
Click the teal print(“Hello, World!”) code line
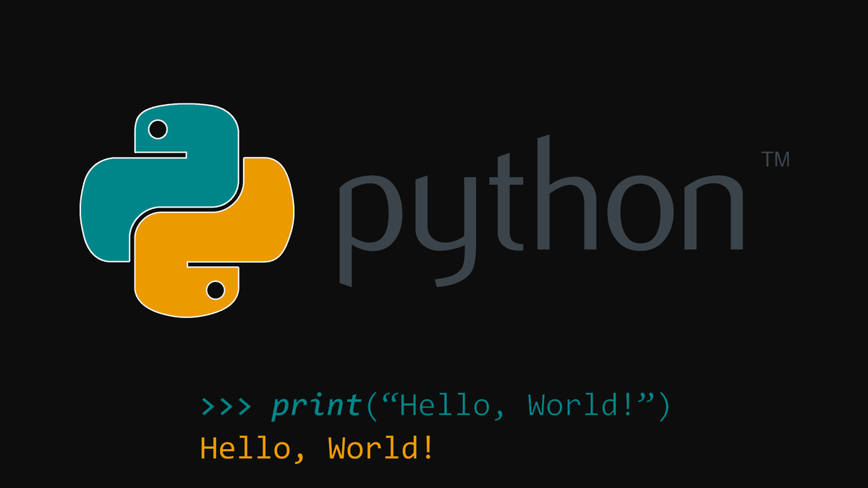tap(436, 406)
